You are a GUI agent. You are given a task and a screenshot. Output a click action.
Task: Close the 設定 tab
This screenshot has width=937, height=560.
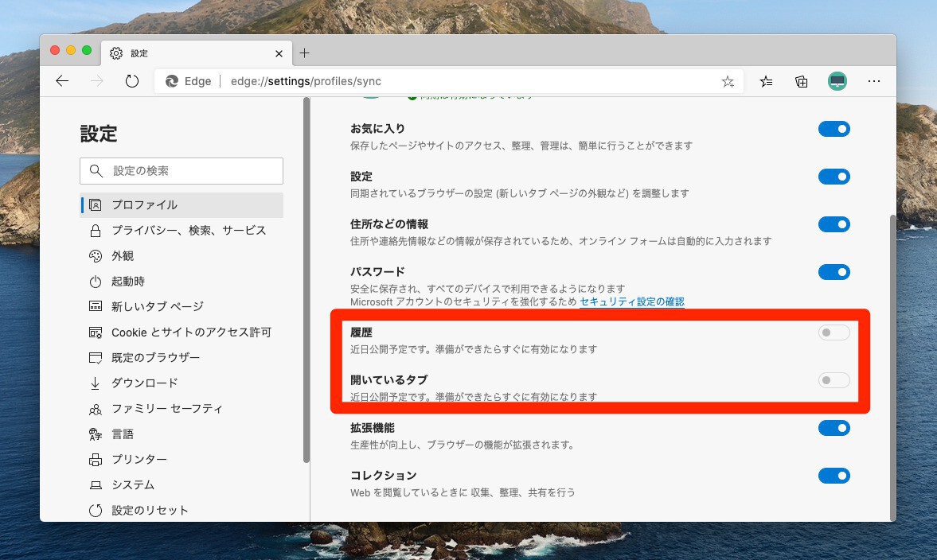[x=279, y=53]
